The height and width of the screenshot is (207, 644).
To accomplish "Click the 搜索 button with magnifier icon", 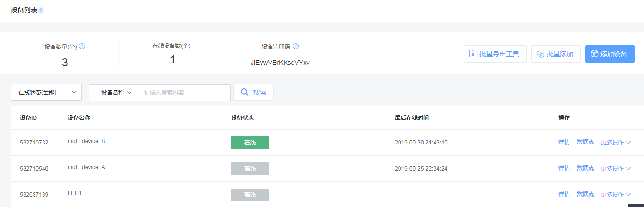I will (x=253, y=92).
